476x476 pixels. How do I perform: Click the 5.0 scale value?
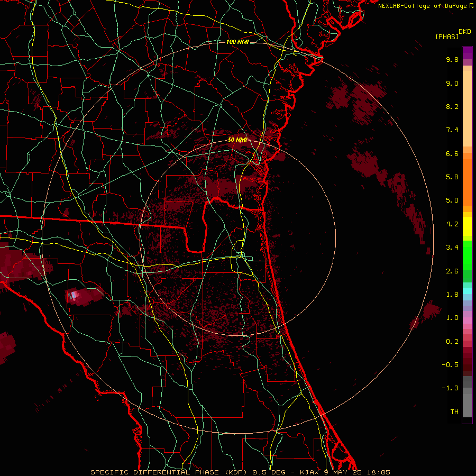452,200
